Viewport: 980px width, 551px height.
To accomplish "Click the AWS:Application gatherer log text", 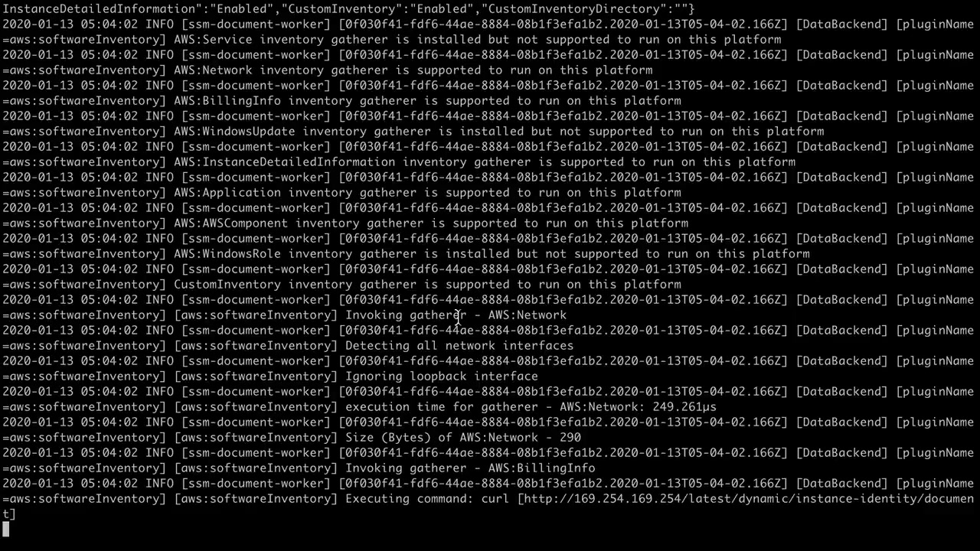I will click(427, 192).
